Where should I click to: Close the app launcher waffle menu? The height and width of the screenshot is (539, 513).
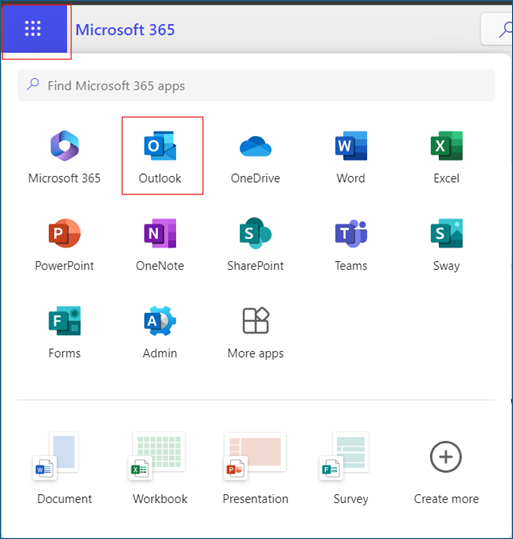tap(33, 28)
